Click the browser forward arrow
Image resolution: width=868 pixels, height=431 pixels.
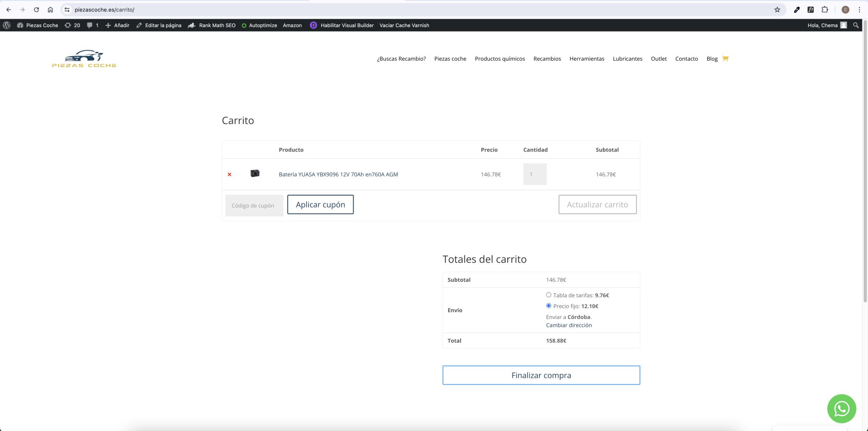(x=22, y=10)
